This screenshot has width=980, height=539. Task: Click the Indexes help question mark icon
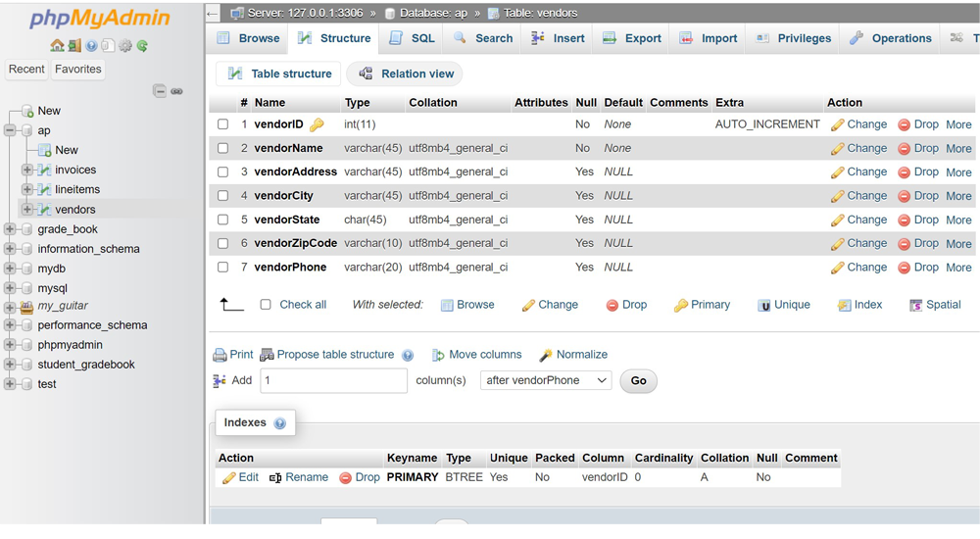click(x=280, y=423)
